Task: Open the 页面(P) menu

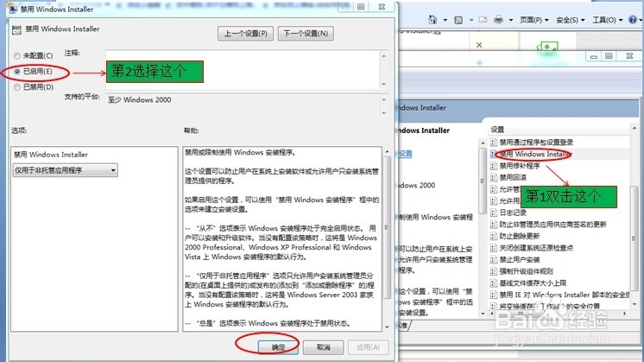Action: coord(534,20)
